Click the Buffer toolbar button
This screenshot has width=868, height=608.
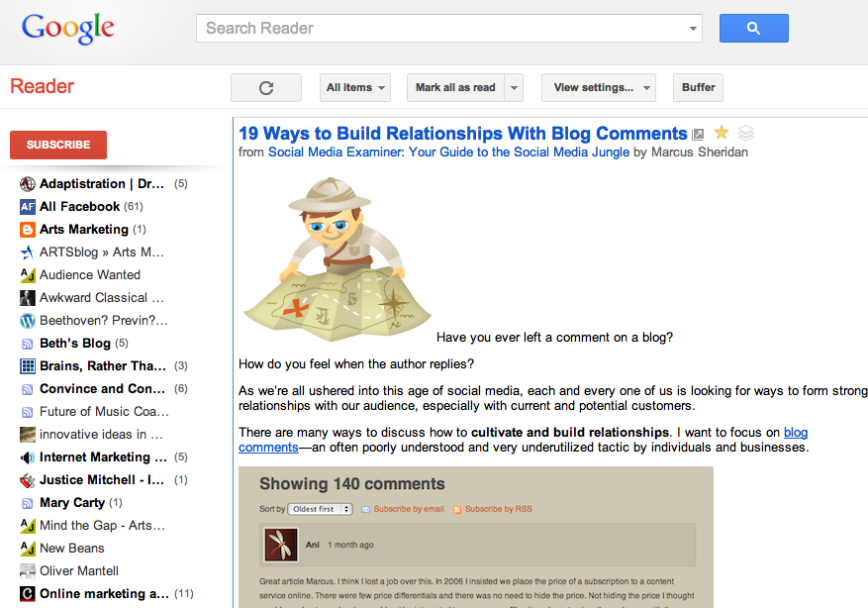698,87
